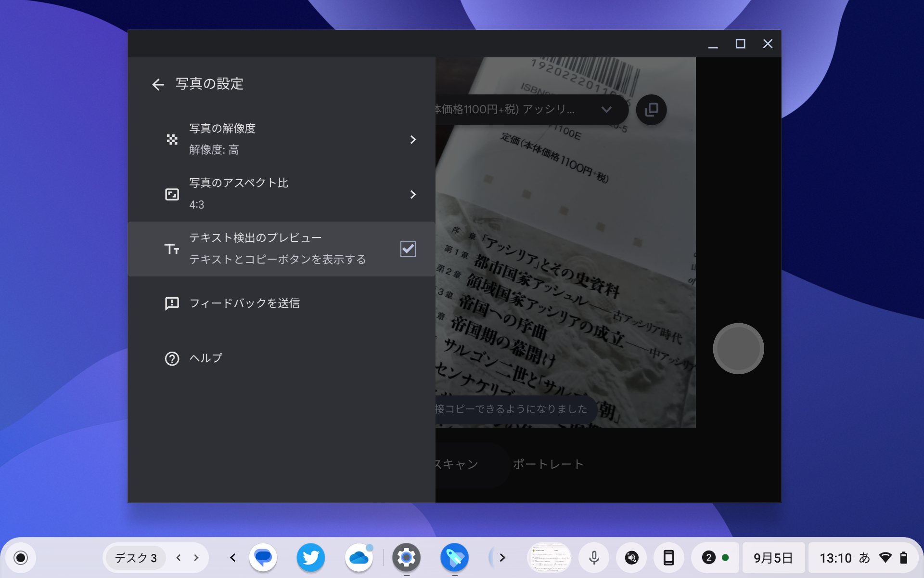Open Messages from the shelf
Viewport: 924px width, 578px height.
click(263, 557)
